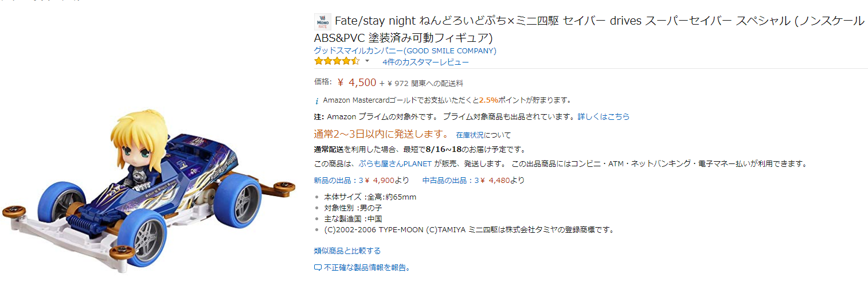Click the 2.5% points text
The height and width of the screenshot is (281, 868).
click(x=488, y=100)
